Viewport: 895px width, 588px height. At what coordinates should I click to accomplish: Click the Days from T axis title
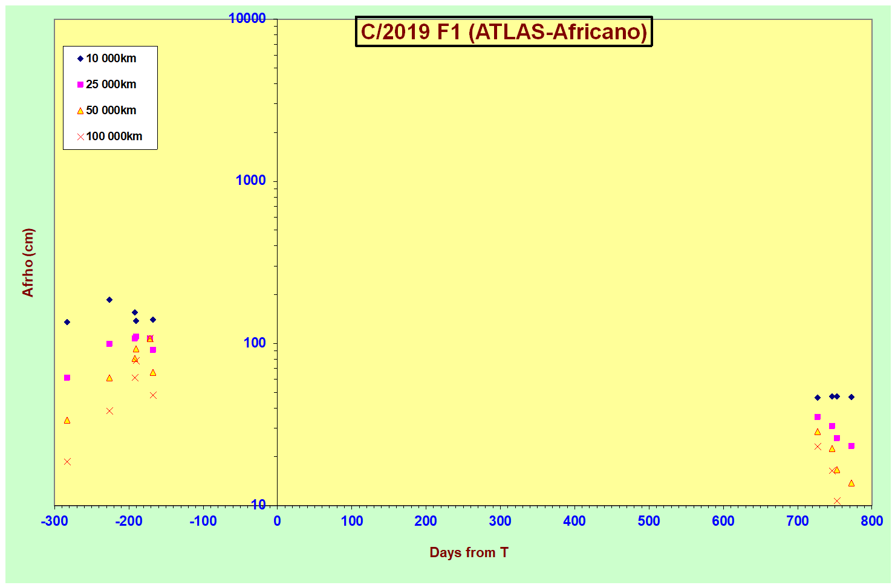469,552
